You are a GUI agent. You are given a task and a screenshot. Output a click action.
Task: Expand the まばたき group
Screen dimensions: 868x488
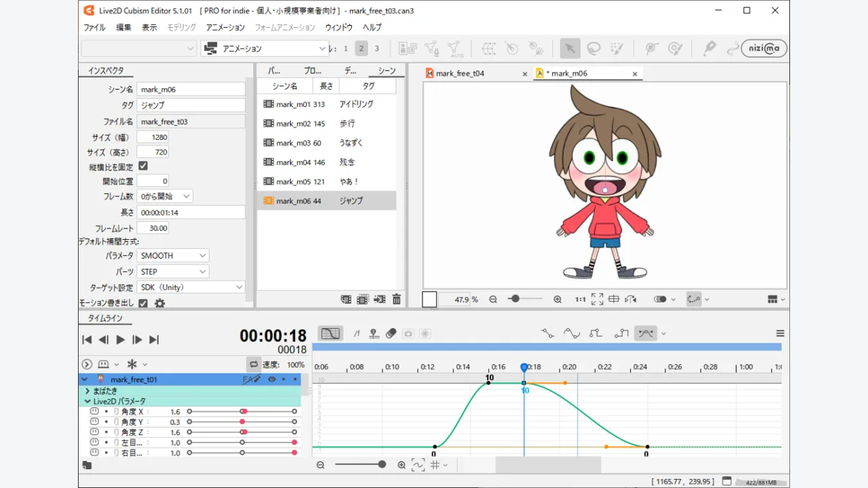coord(87,391)
